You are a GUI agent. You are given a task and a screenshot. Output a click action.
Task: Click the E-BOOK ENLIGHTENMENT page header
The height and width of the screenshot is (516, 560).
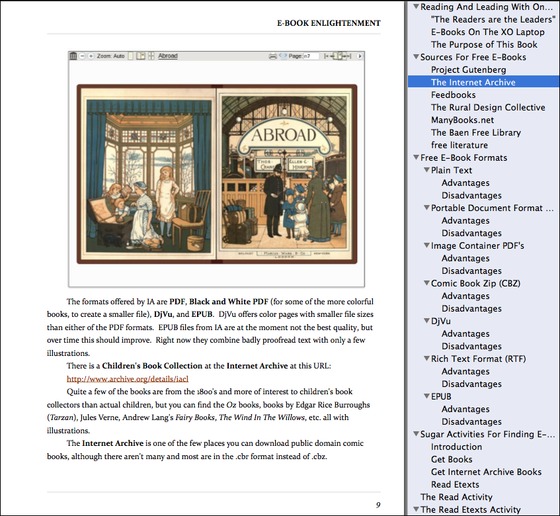point(329,23)
